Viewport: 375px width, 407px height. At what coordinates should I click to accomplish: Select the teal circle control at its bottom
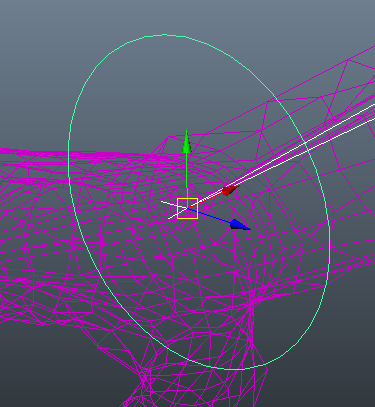tap(235, 369)
